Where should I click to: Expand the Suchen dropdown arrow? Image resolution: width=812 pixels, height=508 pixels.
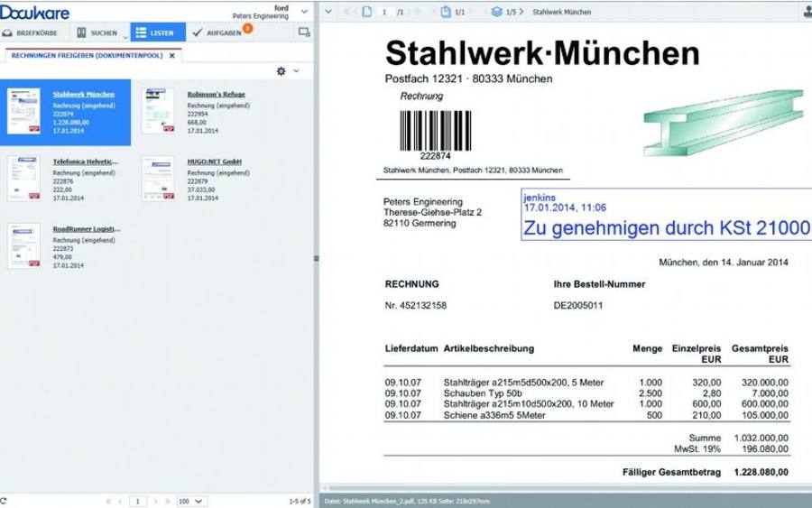click(x=125, y=37)
